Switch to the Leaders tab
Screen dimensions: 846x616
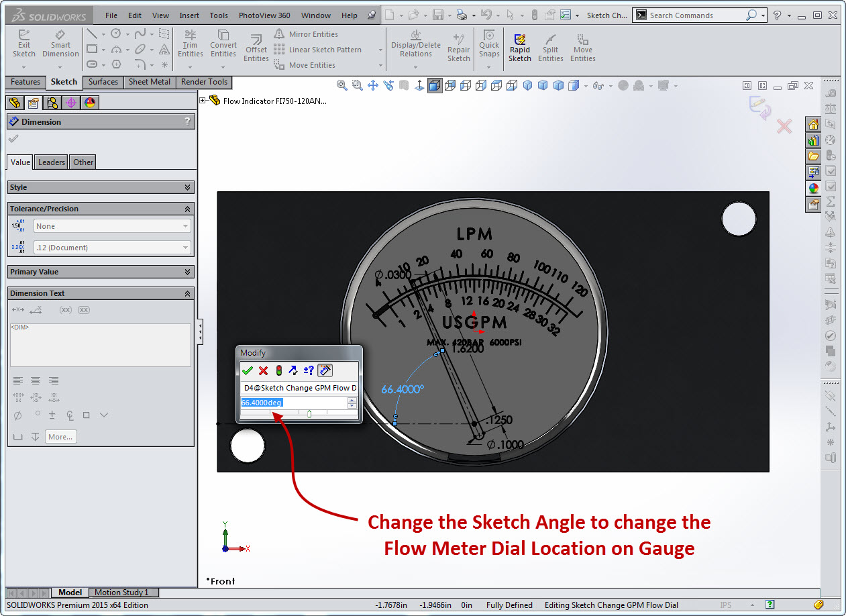[51, 162]
